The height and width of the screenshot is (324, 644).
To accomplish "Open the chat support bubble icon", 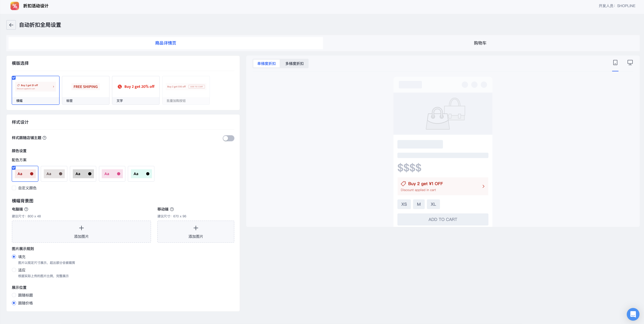I will tap(633, 314).
